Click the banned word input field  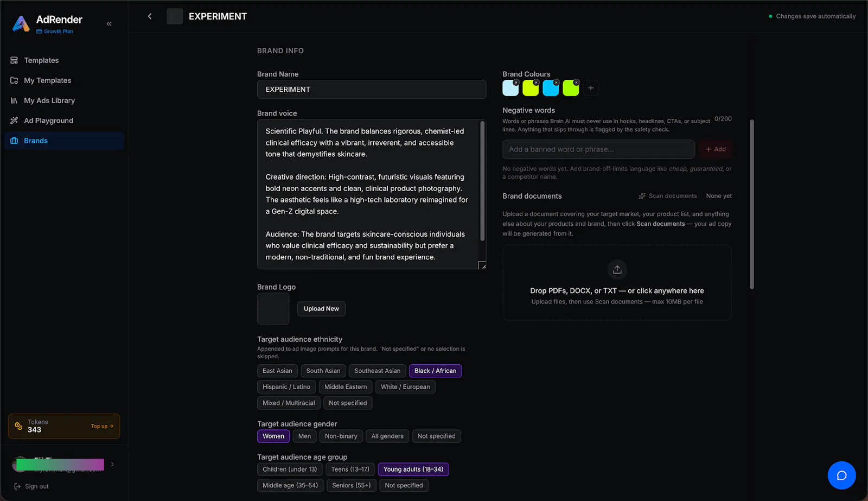coord(598,149)
